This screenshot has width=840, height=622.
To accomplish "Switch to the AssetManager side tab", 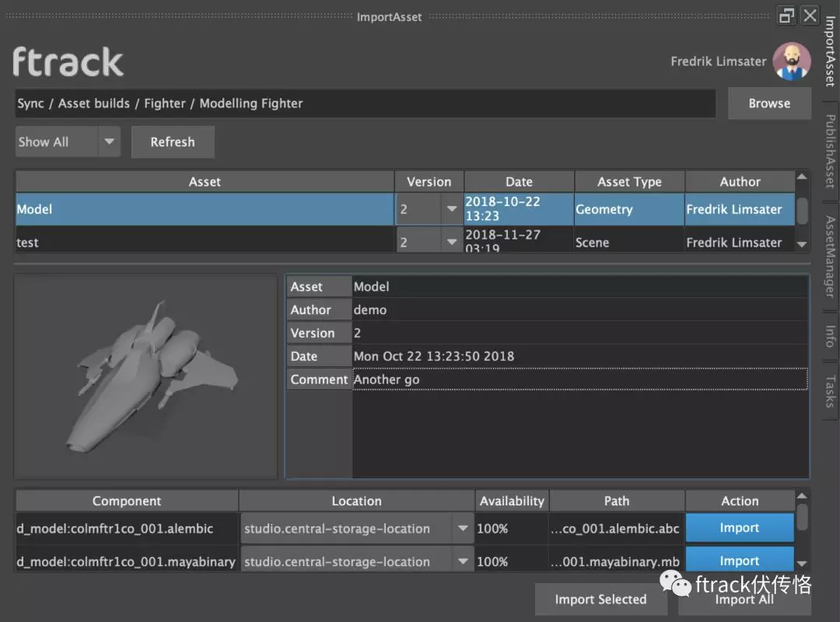I will tap(830, 257).
